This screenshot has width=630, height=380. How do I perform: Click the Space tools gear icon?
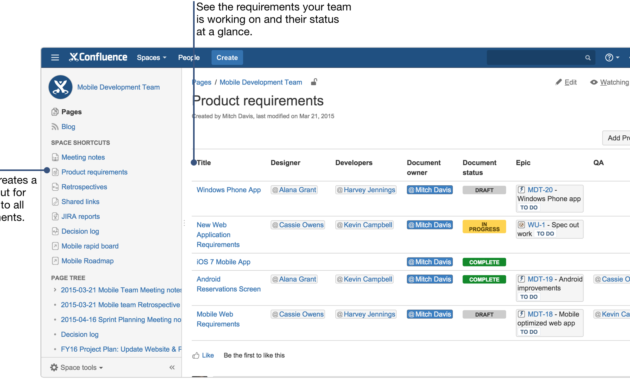coord(54,368)
